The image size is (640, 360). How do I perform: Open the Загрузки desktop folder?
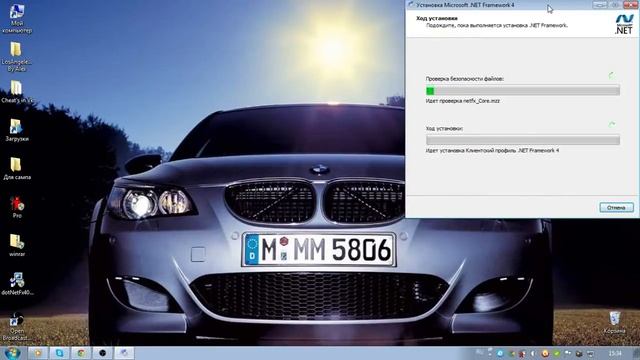coord(16,130)
